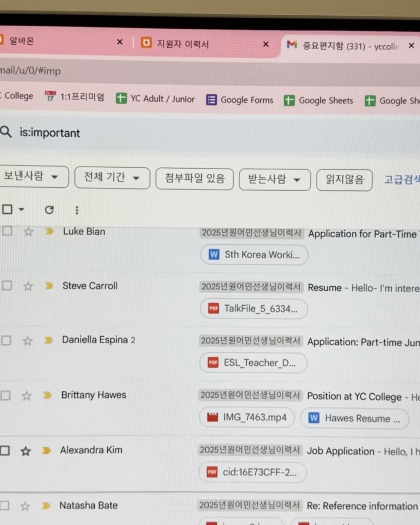Screen dimensions: 420x525
Task: Open the YC Adult / Junior bookmark
Action: [x=155, y=99]
